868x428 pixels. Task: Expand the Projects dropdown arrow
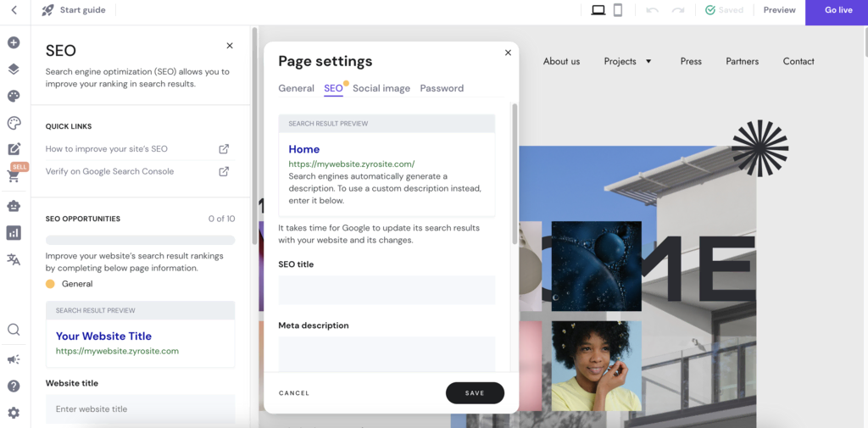click(648, 62)
